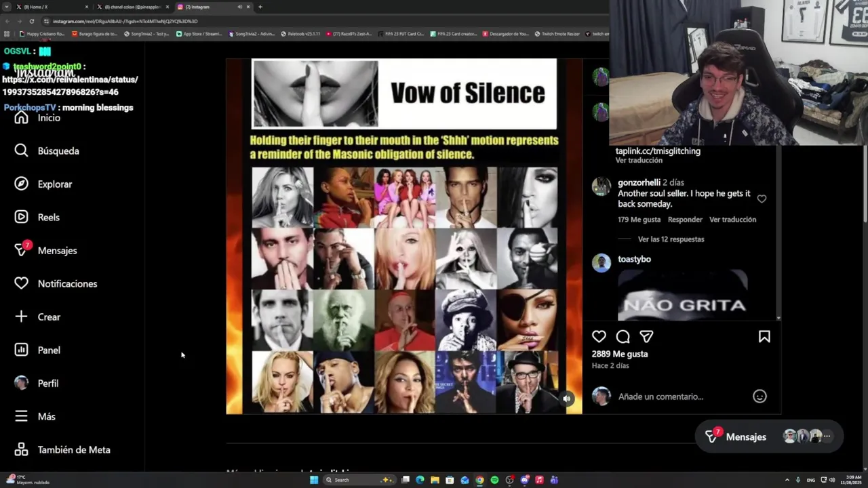Open emoji picker in comment box
868x488 pixels.
759,396
